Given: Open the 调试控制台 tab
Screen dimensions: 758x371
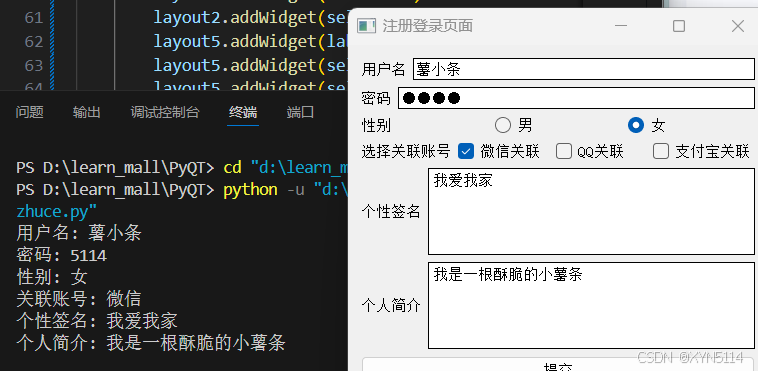Looking at the screenshot, I should point(165,112).
